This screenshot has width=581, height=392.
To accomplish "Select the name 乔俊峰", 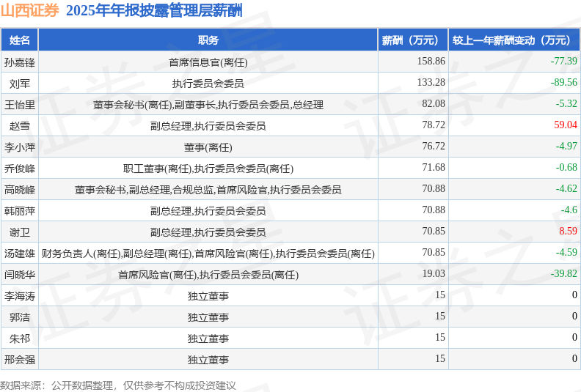I will click(20, 169).
